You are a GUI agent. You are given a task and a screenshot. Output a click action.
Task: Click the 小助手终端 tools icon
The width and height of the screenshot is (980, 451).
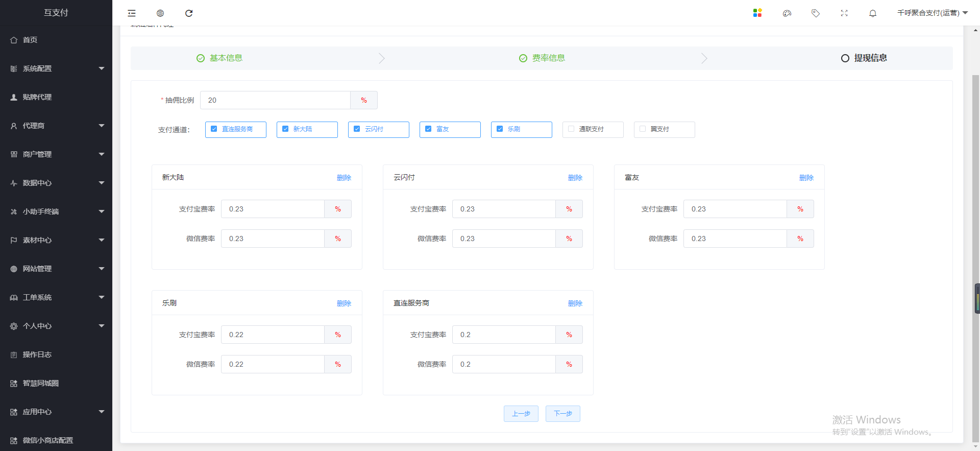tap(14, 211)
